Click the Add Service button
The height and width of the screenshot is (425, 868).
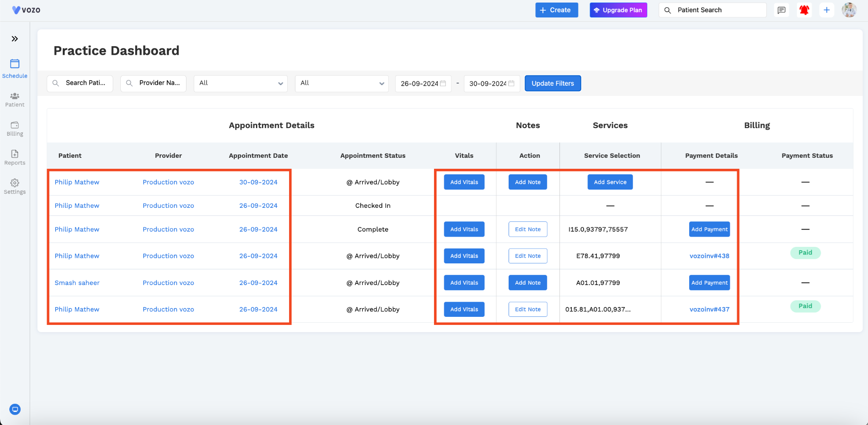pyautogui.click(x=610, y=182)
